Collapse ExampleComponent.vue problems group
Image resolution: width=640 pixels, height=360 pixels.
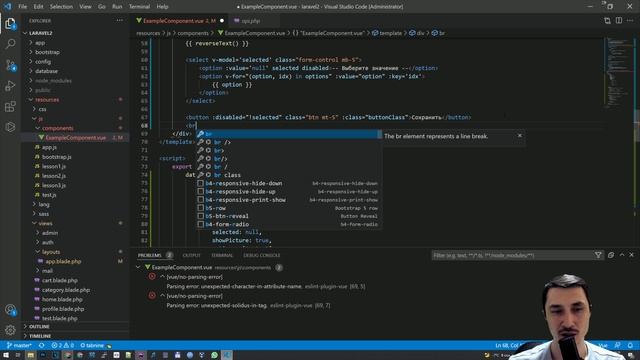(138, 267)
